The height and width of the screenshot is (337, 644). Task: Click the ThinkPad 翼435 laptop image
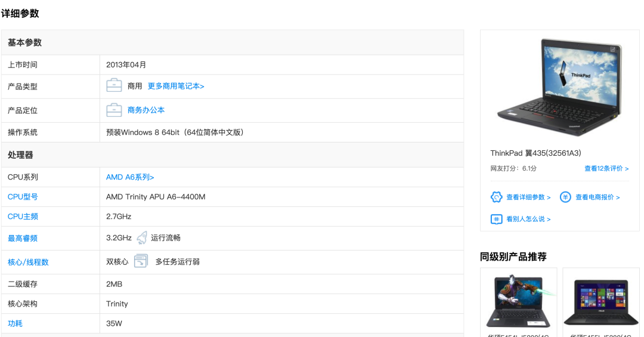pos(559,87)
